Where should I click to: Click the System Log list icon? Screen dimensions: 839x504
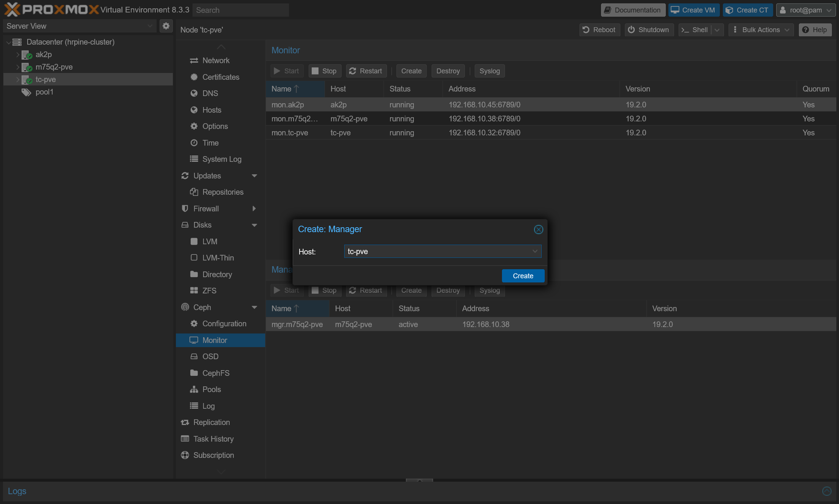click(x=194, y=159)
